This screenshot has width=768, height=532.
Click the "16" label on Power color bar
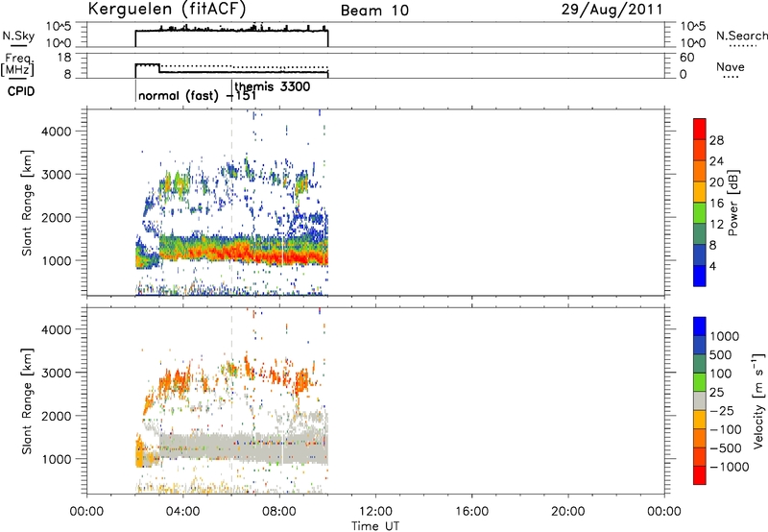(x=716, y=203)
